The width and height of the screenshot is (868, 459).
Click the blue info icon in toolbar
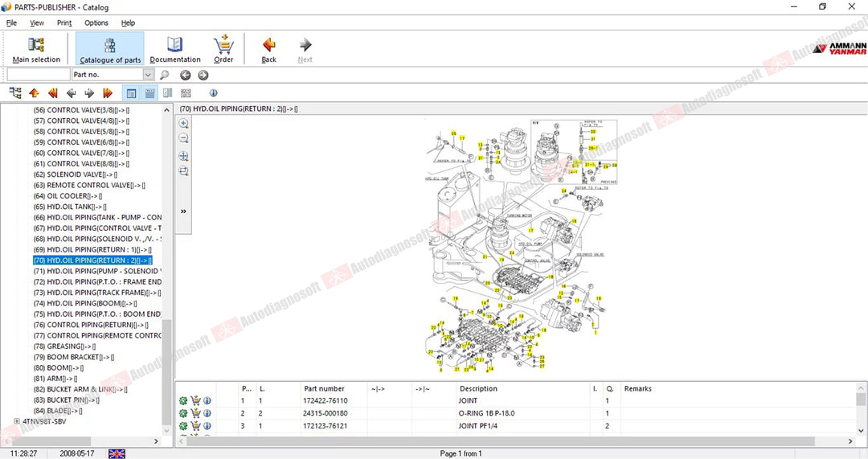click(x=213, y=93)
